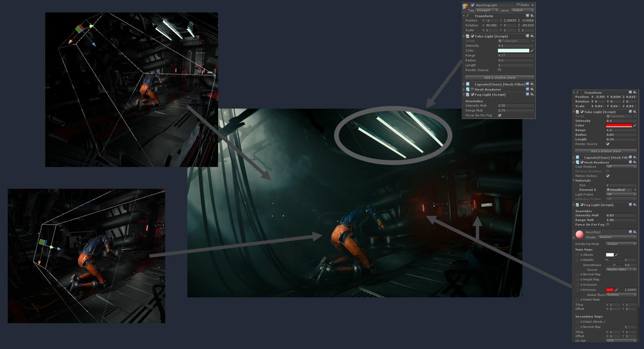
Task: Click the Radius field showing 0.02
Action: pyautogui.click(x=621, y=135)
